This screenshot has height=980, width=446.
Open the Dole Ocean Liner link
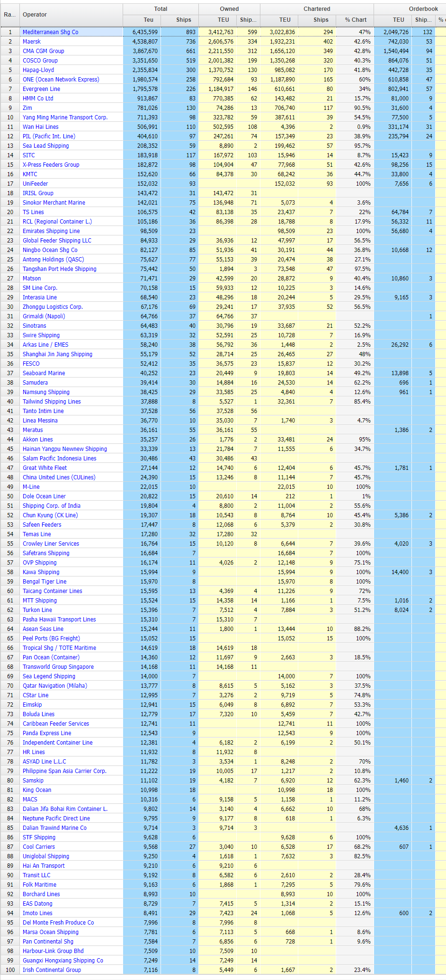point(45,496)
